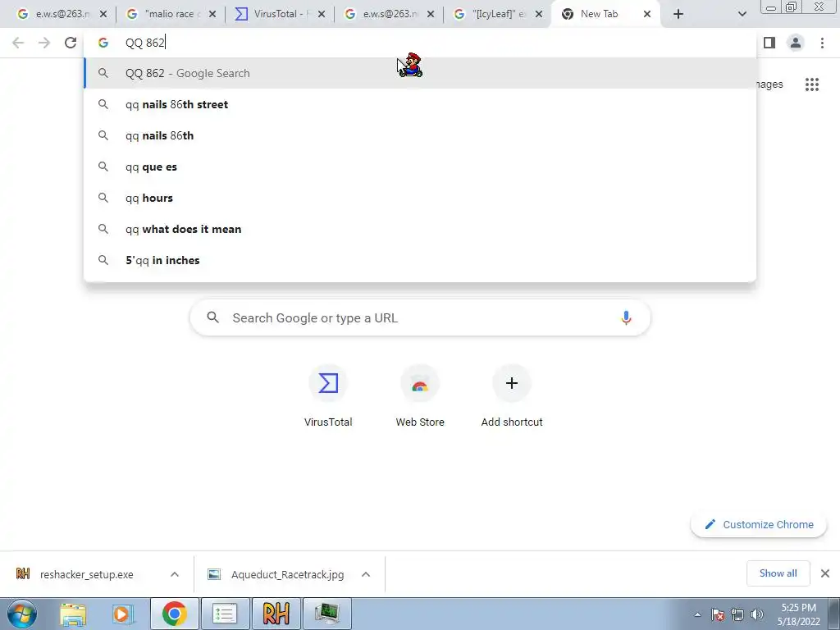Screen dimensions: 840x630
Task: Open the VirusTotal shortcut tile
Action: point(328,396)
